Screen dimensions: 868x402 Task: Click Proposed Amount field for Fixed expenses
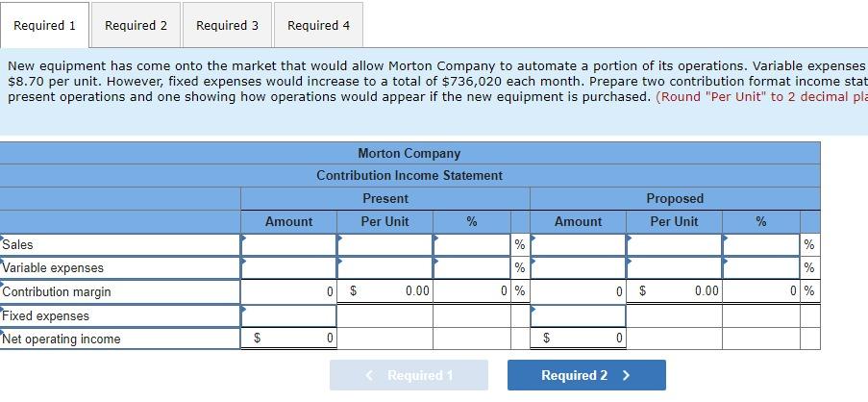coord(578,315)
